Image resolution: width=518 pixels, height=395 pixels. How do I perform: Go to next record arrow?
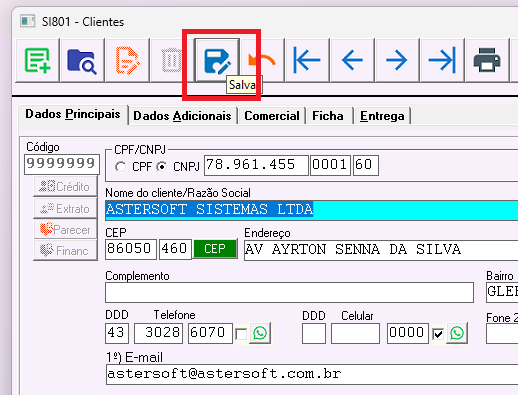[397, 60]
